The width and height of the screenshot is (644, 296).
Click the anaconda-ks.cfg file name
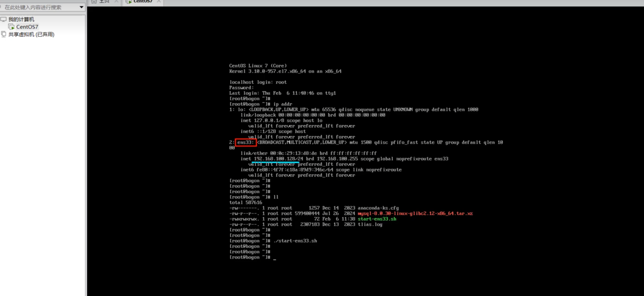pyautogui.click(x=378, y=208)
